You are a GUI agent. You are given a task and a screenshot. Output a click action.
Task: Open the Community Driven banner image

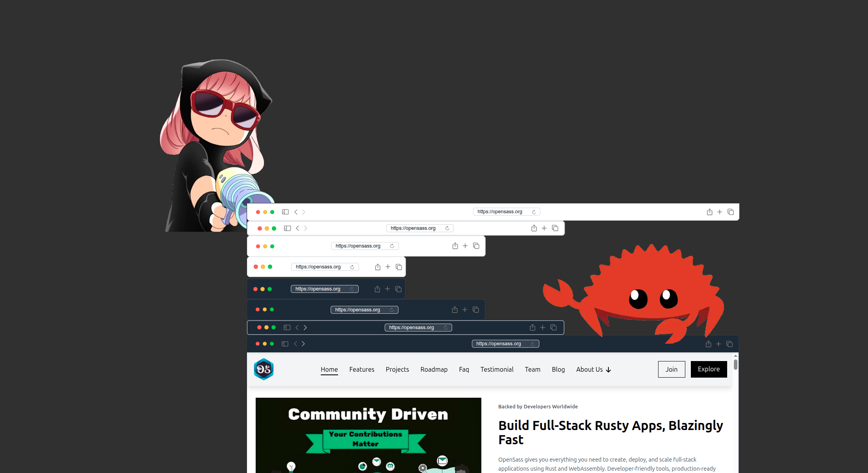(x=369, y=435)
